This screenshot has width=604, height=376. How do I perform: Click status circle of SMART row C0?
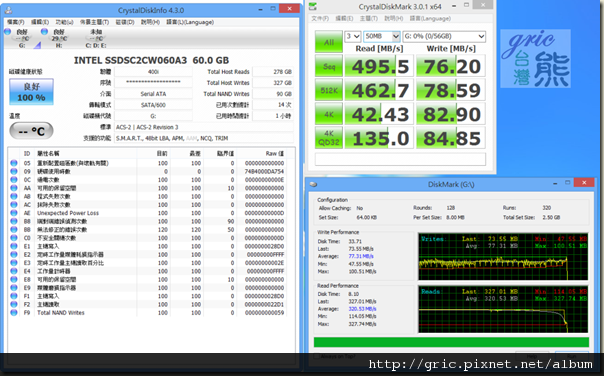[x=14, y=238]
